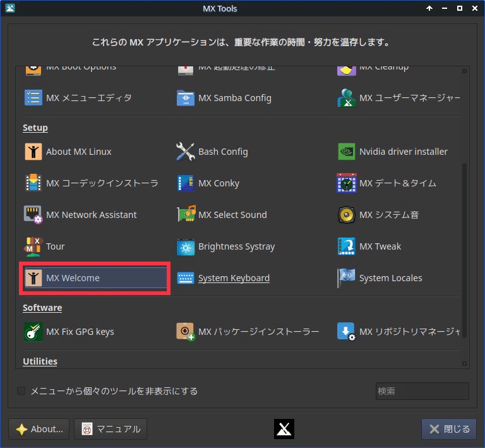Open MX Network Assistant icon
485x448 pixels.
[x=33, y=215]
